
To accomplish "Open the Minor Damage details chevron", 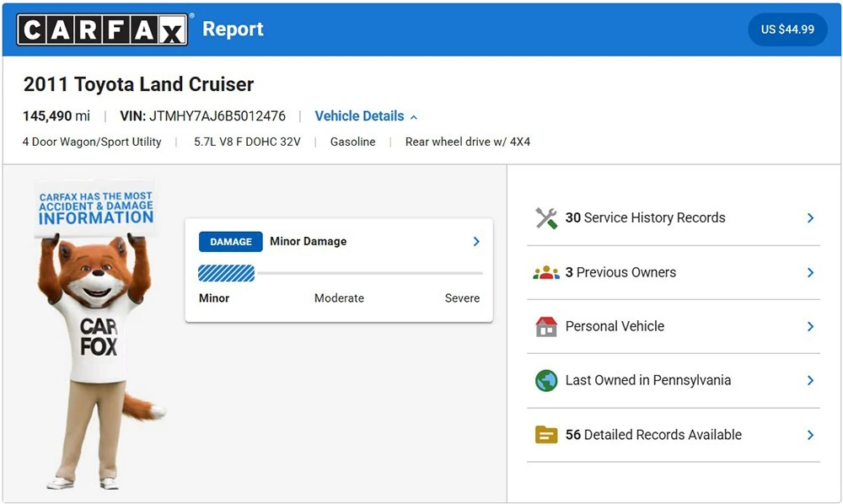I will [476, 242].
